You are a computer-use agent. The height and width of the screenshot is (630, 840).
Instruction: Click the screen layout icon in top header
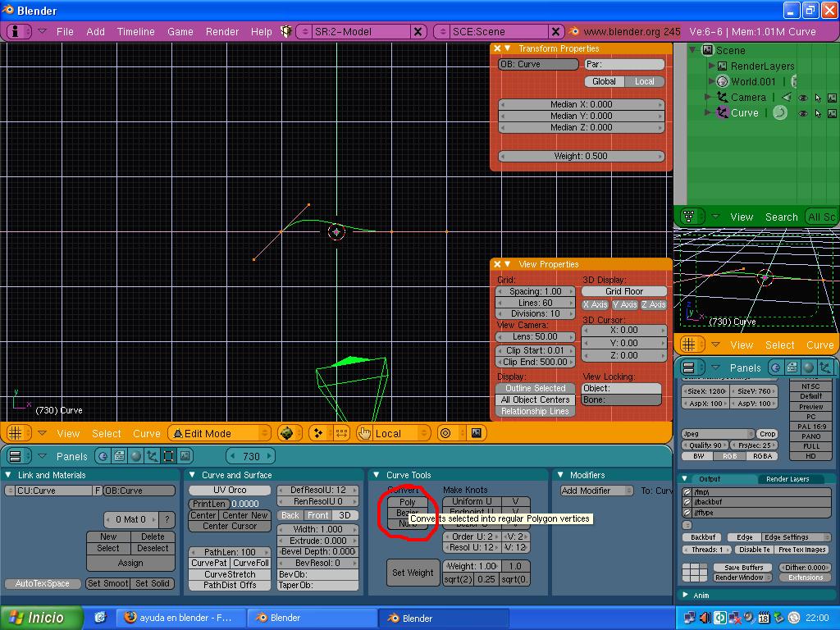point(286,32)
